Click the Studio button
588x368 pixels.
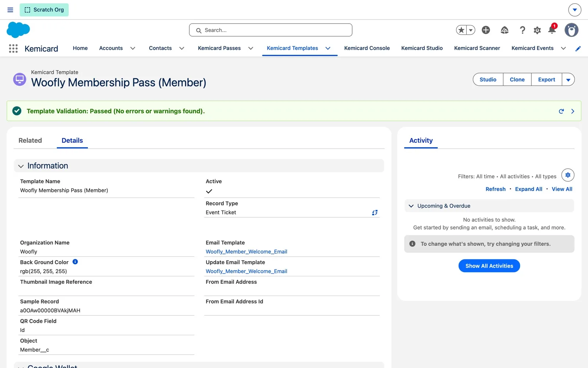point(488,79)
